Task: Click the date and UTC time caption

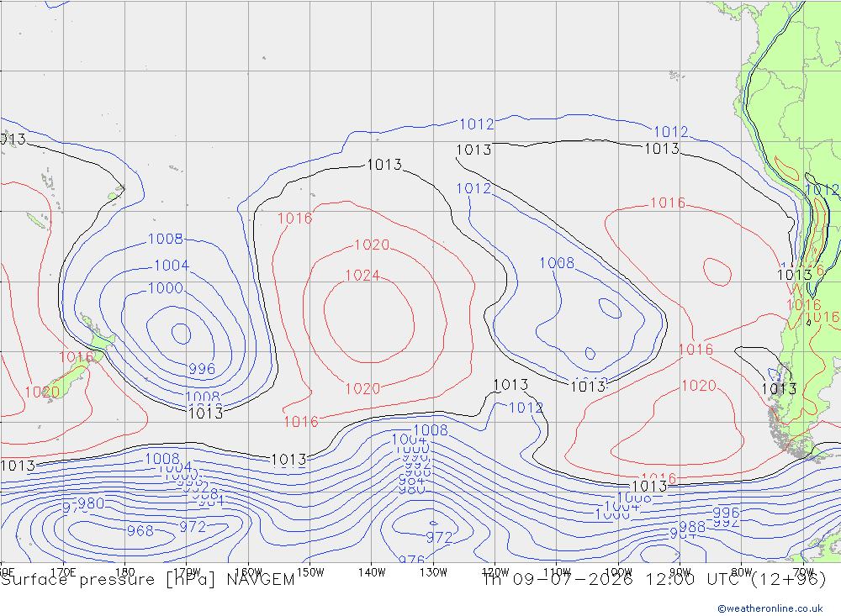Action: tap(654, 580)
